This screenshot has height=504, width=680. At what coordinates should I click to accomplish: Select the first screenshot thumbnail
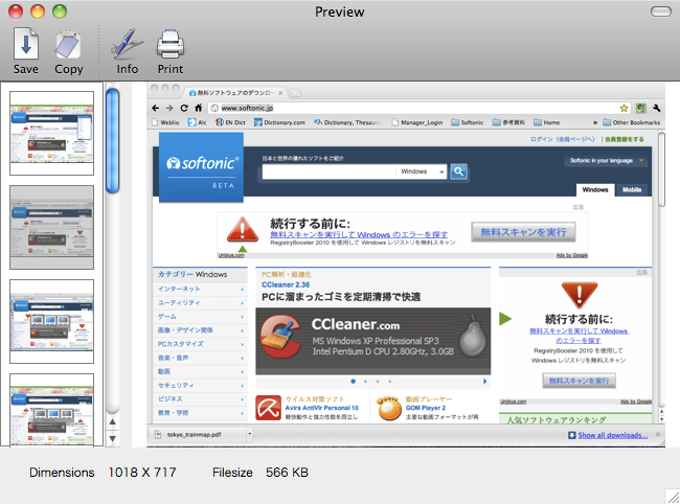coord(52,133)
